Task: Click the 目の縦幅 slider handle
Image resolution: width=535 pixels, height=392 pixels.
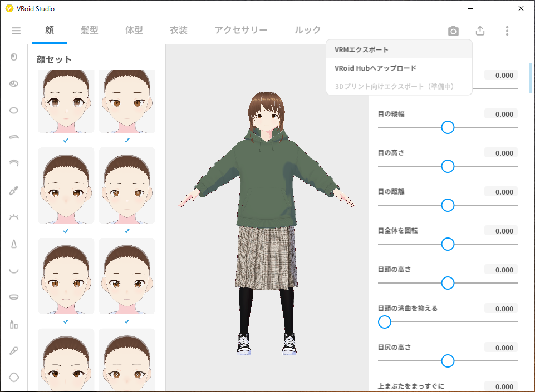Action: (x=448, y=127)
